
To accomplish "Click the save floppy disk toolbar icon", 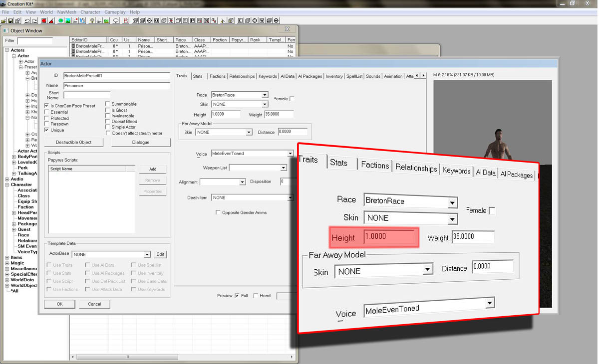I will click(x=10, y=21).
